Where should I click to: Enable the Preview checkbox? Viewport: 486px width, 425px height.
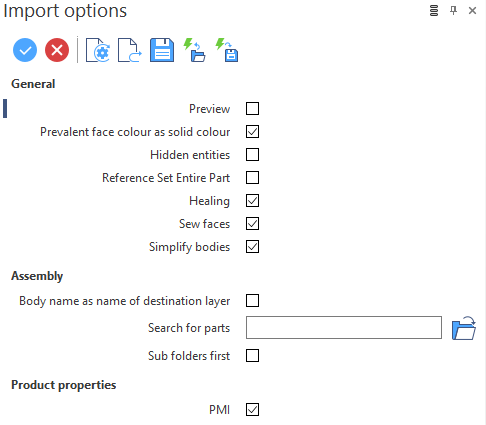[252, 109]
